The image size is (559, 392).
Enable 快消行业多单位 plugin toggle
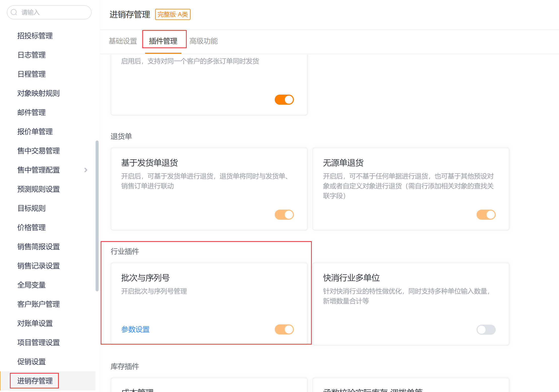tap(486, 330)
